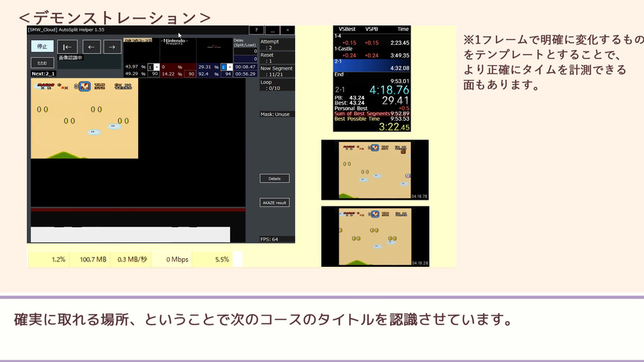Viewport: 644px width, 362px height.
Task: Click the white log box at bottom
Action: tap(131, 235)
